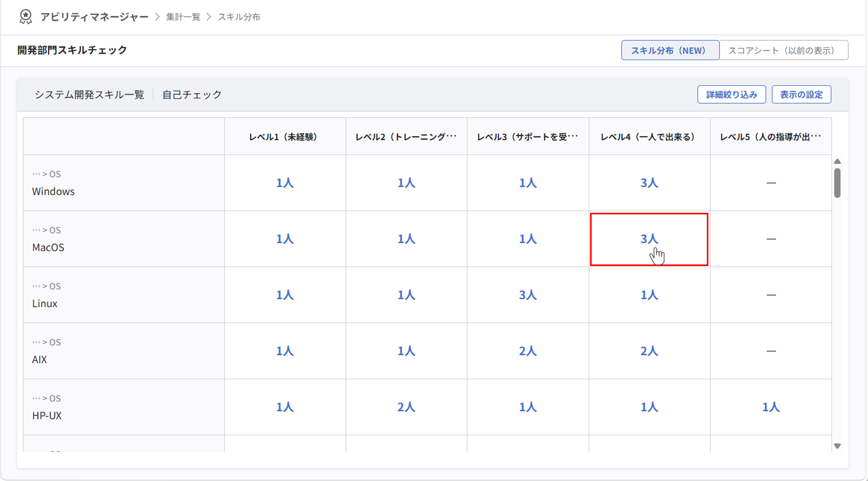This screenshot has height=481, width=868.
Task: Open Windows level 4 count 3人
Action: tap(649, 183)
